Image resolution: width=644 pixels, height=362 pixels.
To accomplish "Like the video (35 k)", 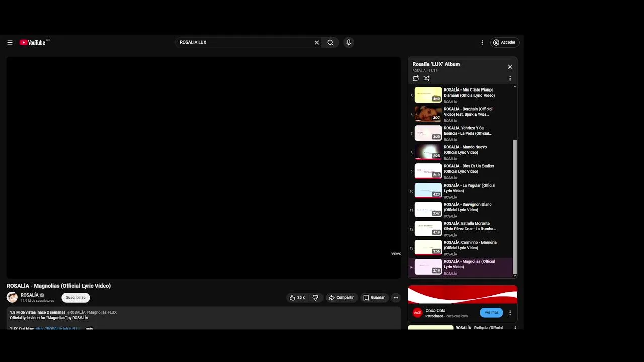I will point(297,298).
